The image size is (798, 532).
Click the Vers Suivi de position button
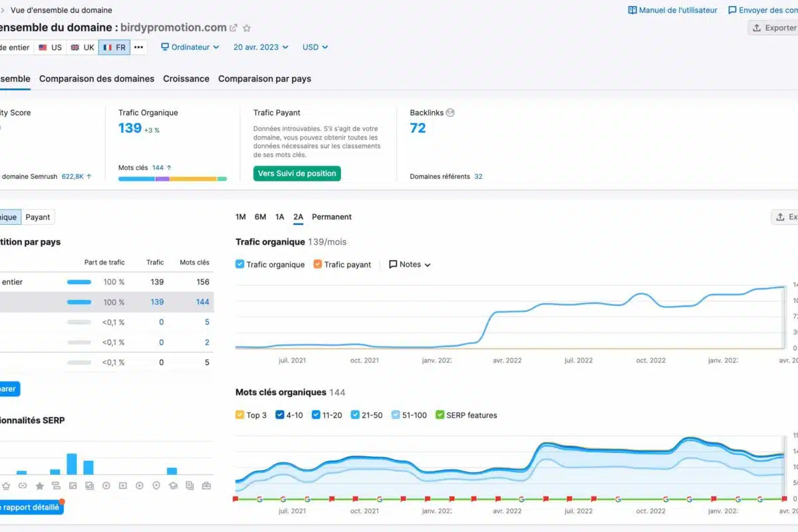click(x=297, y=174)
